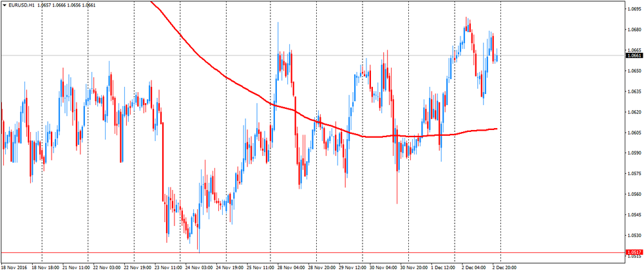The height and width of the screenshot is (273, 644).
Task: Open the chart menu triangle beside EURUSD.H1
Action: [5, 5]
